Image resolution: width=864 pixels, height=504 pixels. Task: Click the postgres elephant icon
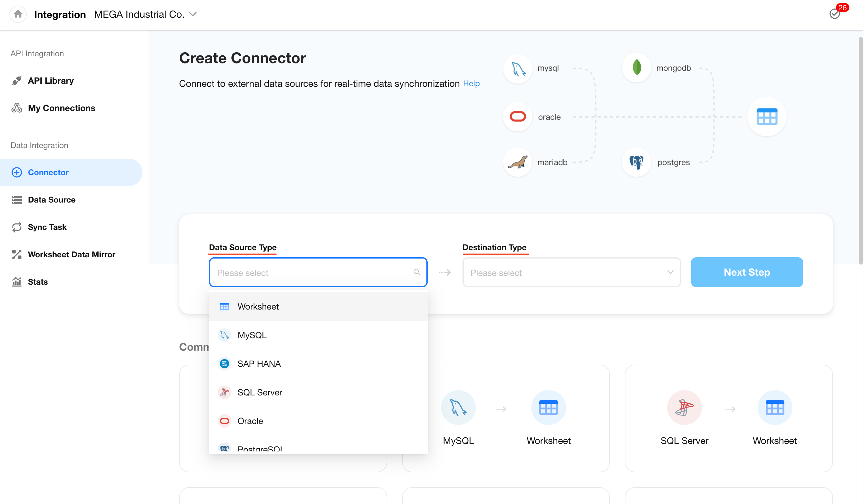click(x=636, y=162)
